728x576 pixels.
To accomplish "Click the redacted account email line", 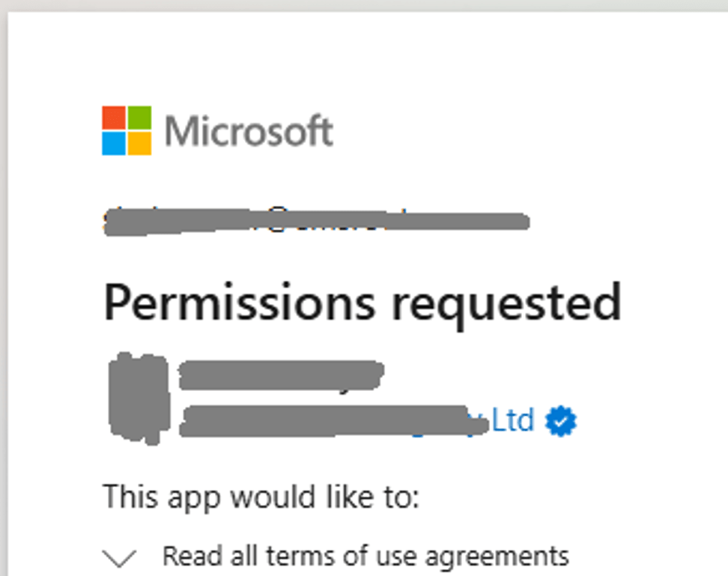I will (315, 221).
